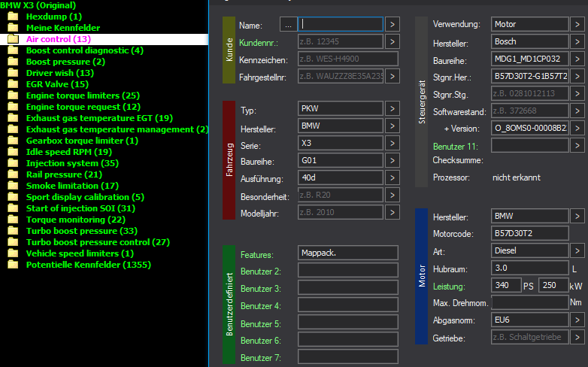
Task: Open the arrow next to Benutzer 11 field
Action: click(577, 145)
